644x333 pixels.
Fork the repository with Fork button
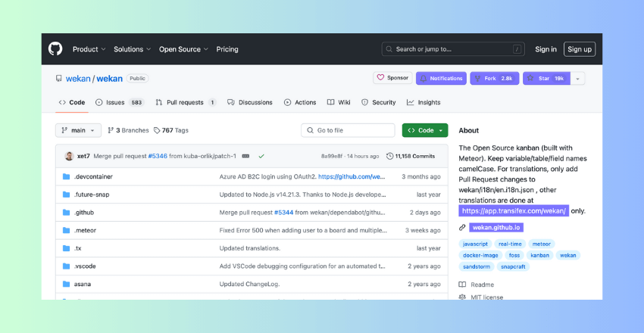[x=495, y=78]
